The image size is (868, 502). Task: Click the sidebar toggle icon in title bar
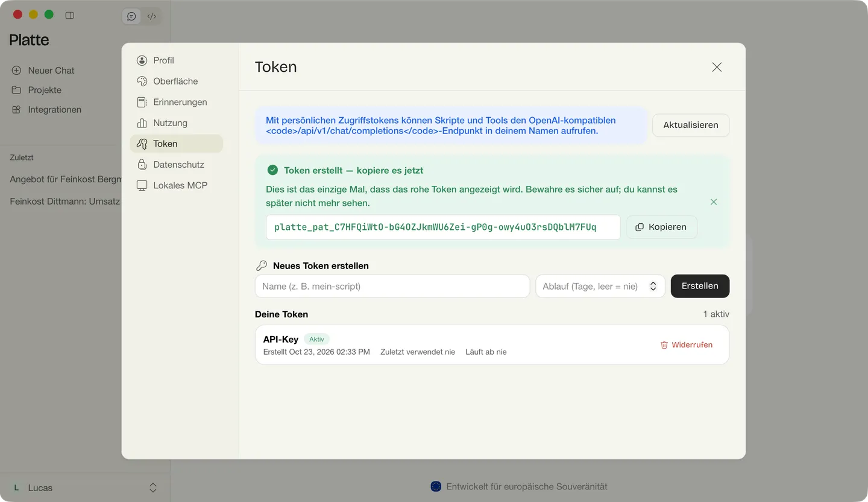(x=70, y=15)
